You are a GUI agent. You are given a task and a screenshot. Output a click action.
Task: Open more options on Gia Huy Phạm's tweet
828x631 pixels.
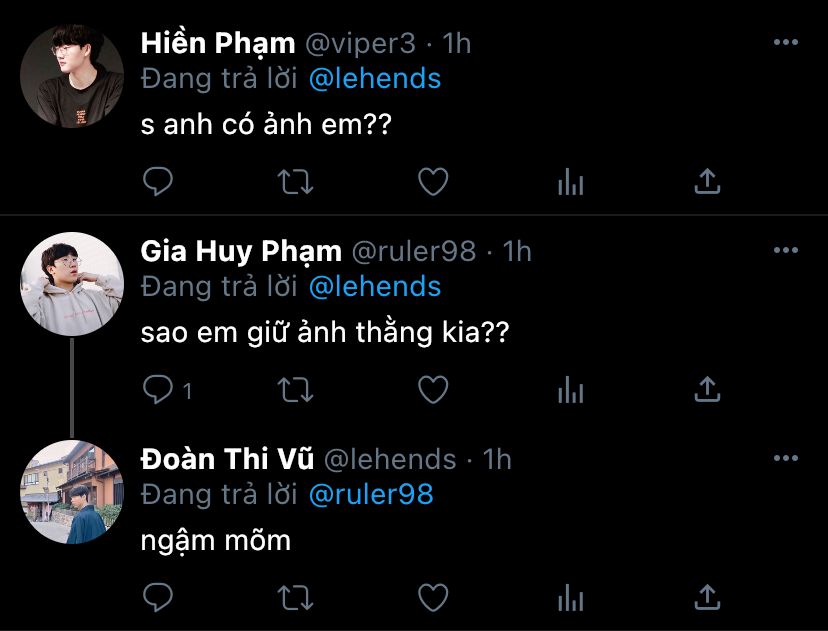pyautogui.click(x=786, y=250)
